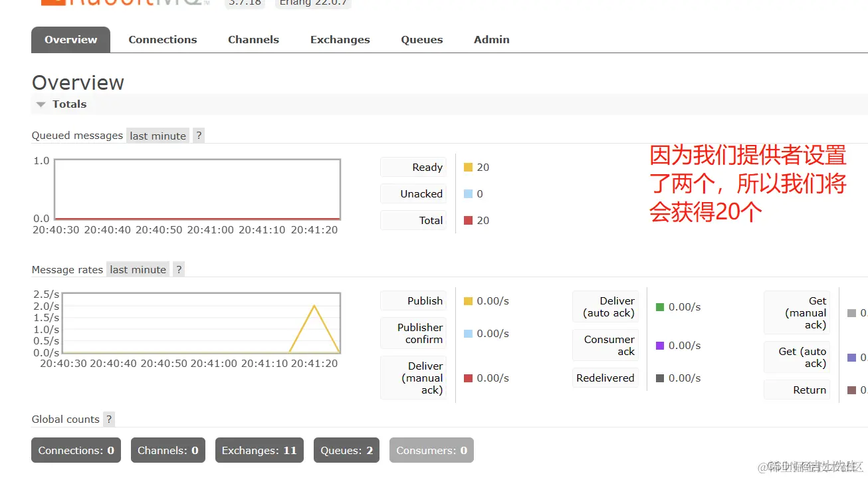The height and width of the screenshot is (478, 868).
Task: Click the Connections: 0 count button
Action: coord(76,450)
